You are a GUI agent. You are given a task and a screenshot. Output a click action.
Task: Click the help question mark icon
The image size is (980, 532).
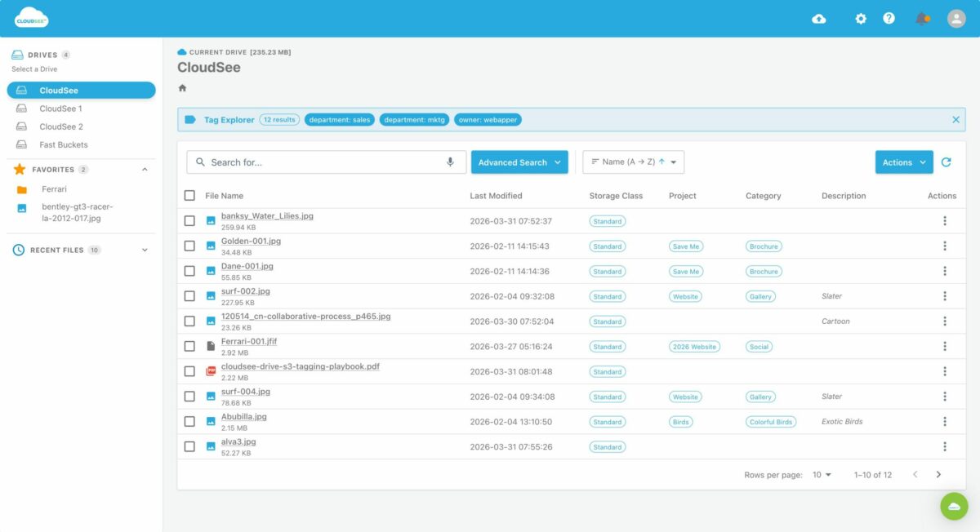pos(889,17)
